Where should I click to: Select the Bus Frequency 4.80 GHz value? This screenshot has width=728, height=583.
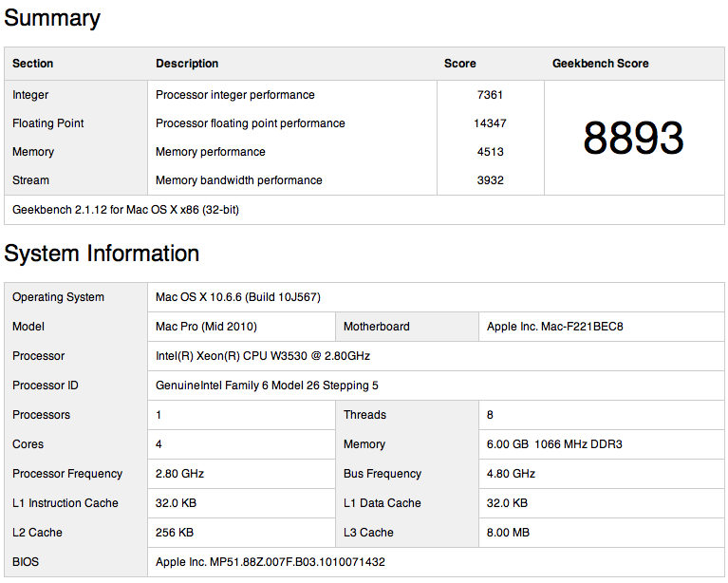click(511, 474)
